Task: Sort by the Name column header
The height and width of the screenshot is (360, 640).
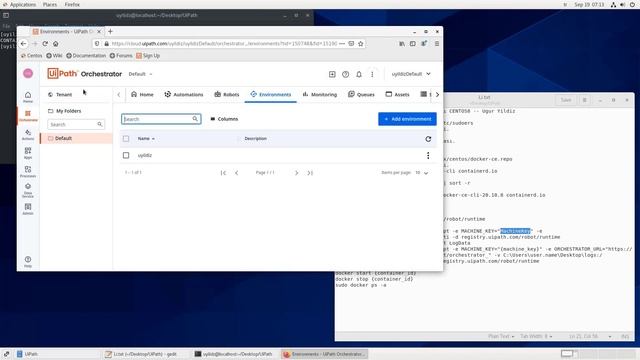Action: click(146, 139)
